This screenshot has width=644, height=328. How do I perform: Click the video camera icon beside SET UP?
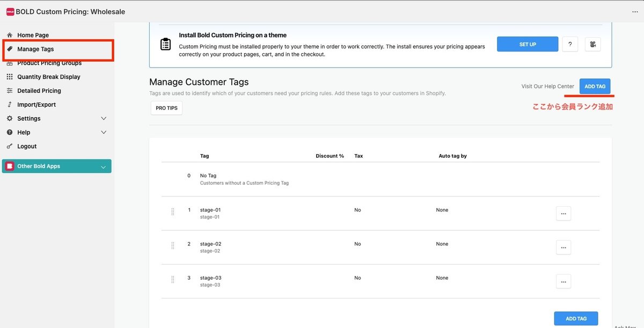pos(593,44)
